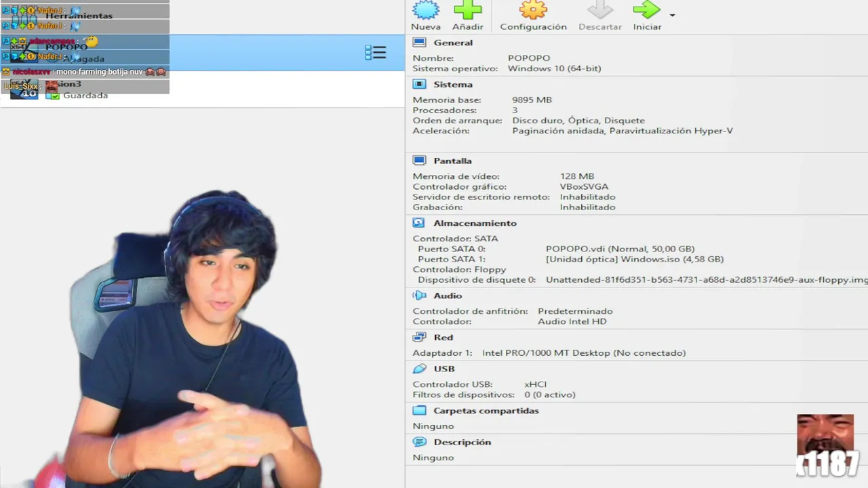
Task: Click the 9895 MB base memory value
Action: (x=532, y=100)
